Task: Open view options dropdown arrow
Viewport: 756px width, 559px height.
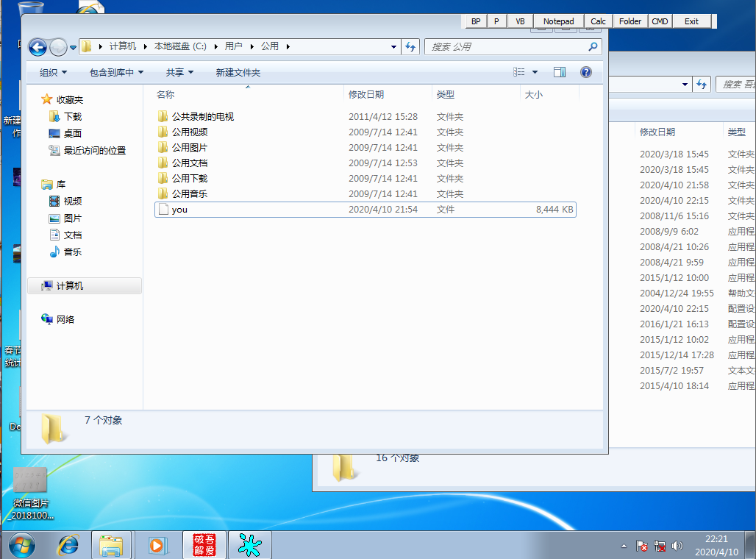Action: [x=535, y=72]
